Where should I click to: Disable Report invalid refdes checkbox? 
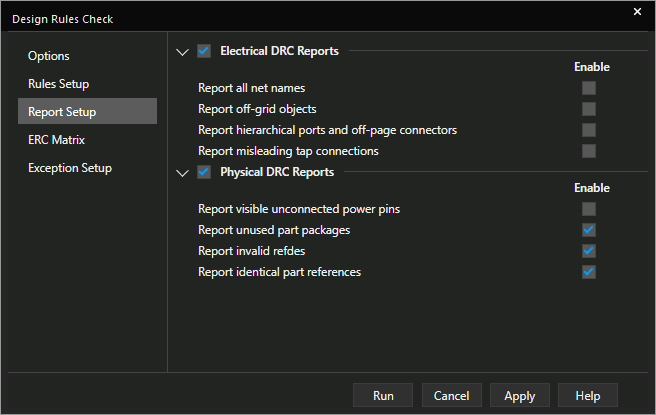[x=589, y=251]
